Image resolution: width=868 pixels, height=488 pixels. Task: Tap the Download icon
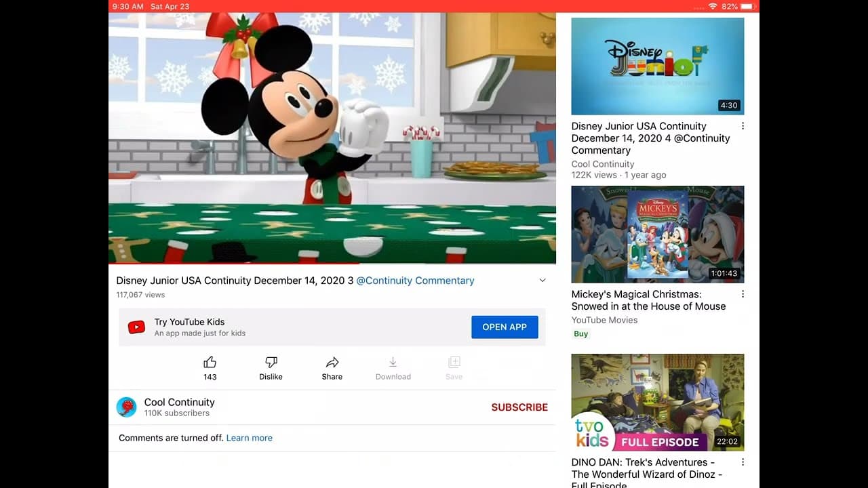pyautogui.click(x=393, y=363)
